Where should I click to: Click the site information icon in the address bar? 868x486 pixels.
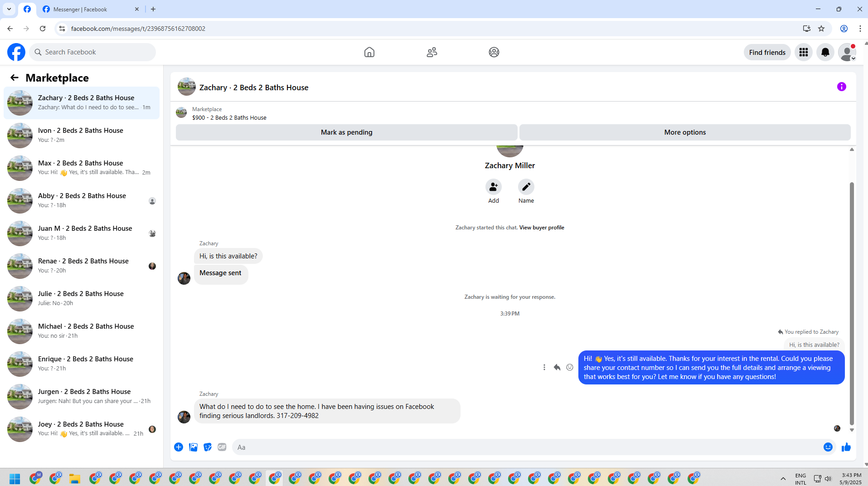click(62, 29)
